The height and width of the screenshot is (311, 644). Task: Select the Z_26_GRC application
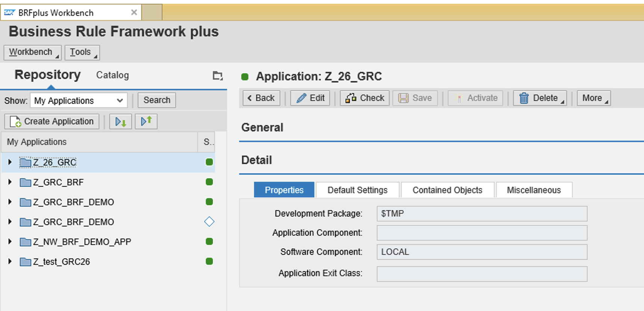point(55,162)
